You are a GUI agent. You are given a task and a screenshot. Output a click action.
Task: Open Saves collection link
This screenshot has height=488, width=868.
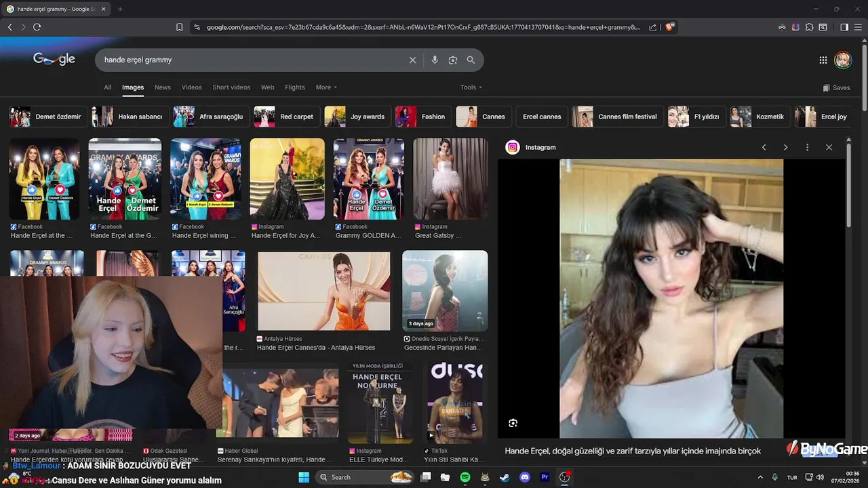pyautogui.click(x=836, y=87)
